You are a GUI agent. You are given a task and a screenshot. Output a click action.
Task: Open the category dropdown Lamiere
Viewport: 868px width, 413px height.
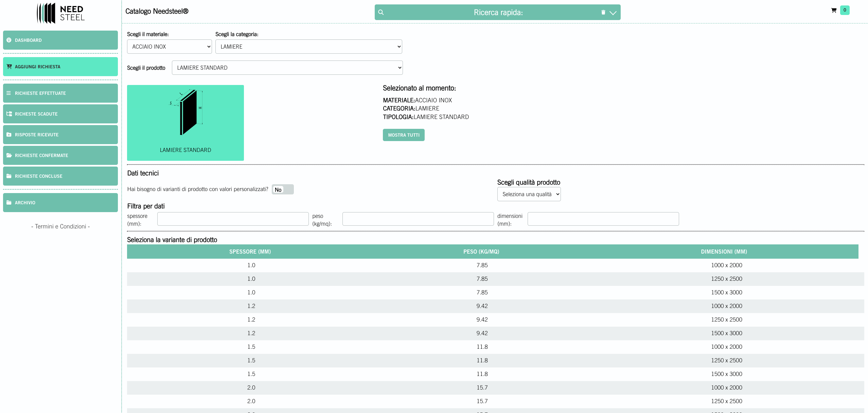(x=308, y=47)
